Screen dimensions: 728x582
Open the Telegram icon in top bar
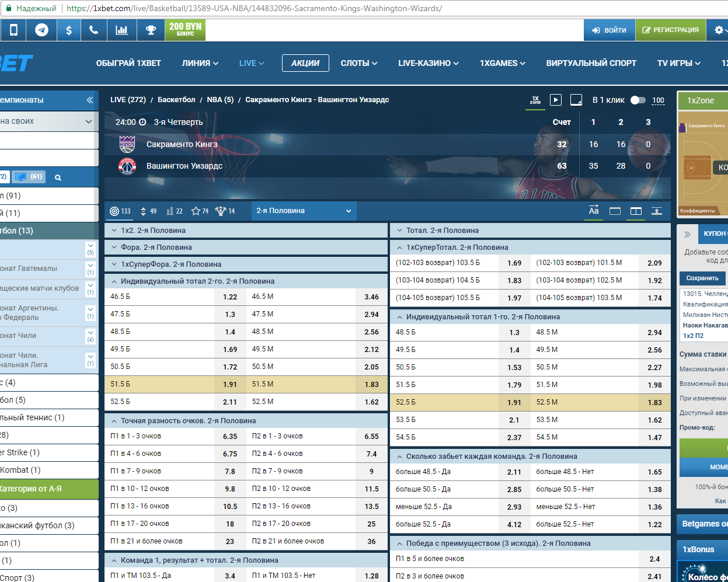41,30
